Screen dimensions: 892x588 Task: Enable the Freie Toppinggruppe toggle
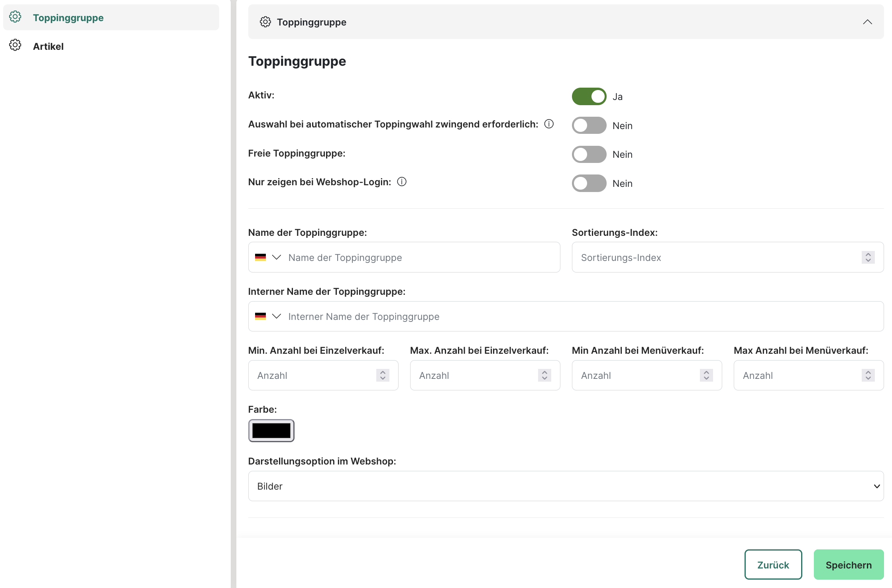coord(589,154)
